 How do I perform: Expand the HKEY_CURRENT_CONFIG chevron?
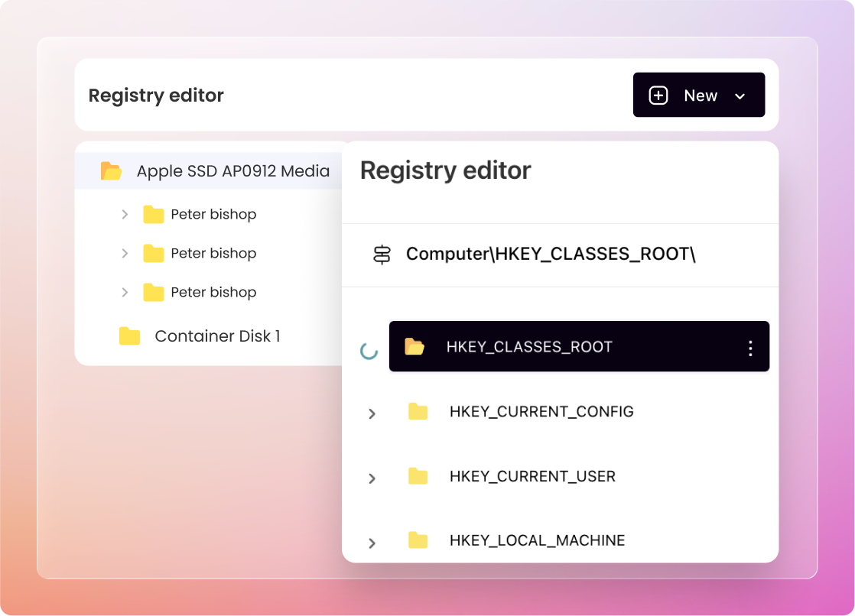pos(372,414)
